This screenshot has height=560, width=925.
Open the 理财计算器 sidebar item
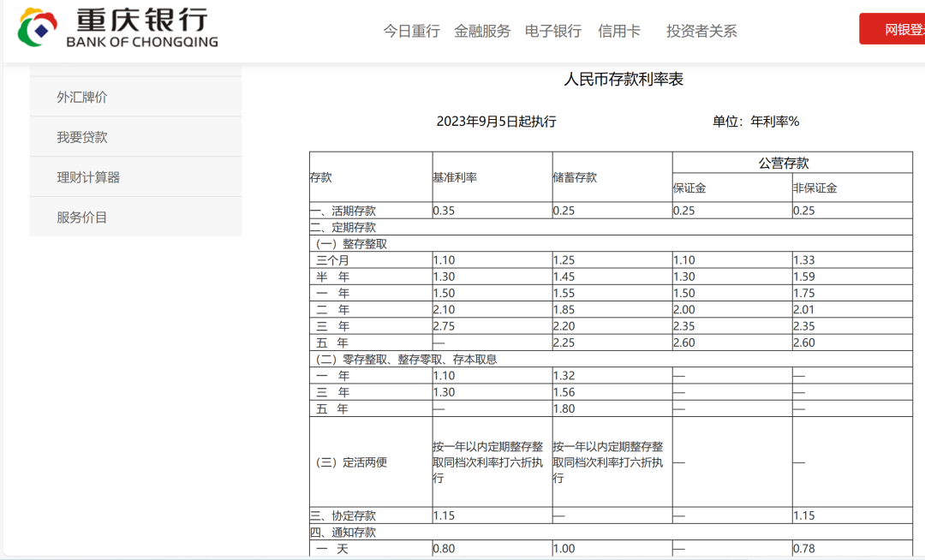[x=88, y=177]
